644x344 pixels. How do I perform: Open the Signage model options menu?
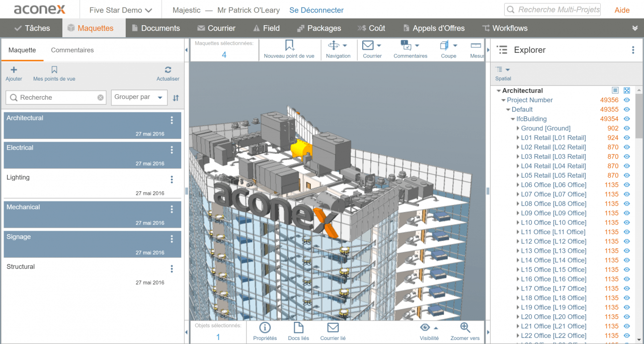(x=172, y=239)
